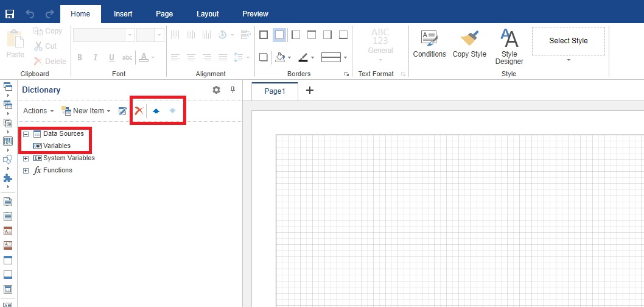Collapse the Data Sources node
This screenshot has height=307, width=644.
coord(26,135)
